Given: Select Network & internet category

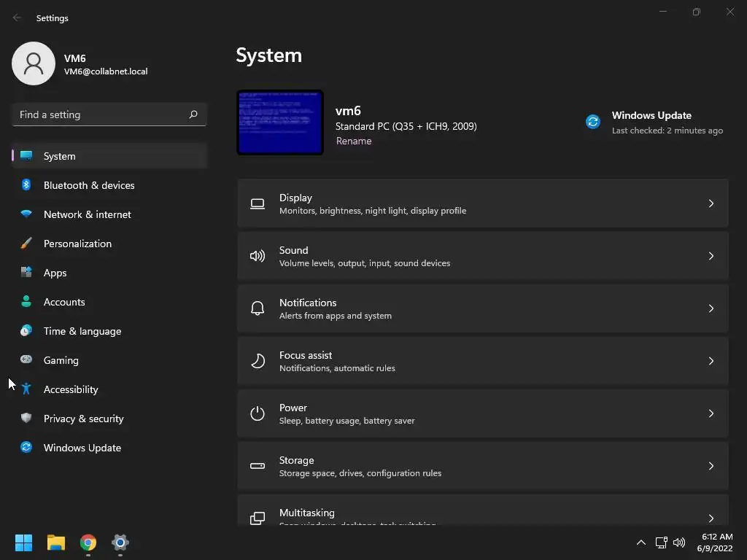Looking at the screenshot, I should tap(109, 214).
